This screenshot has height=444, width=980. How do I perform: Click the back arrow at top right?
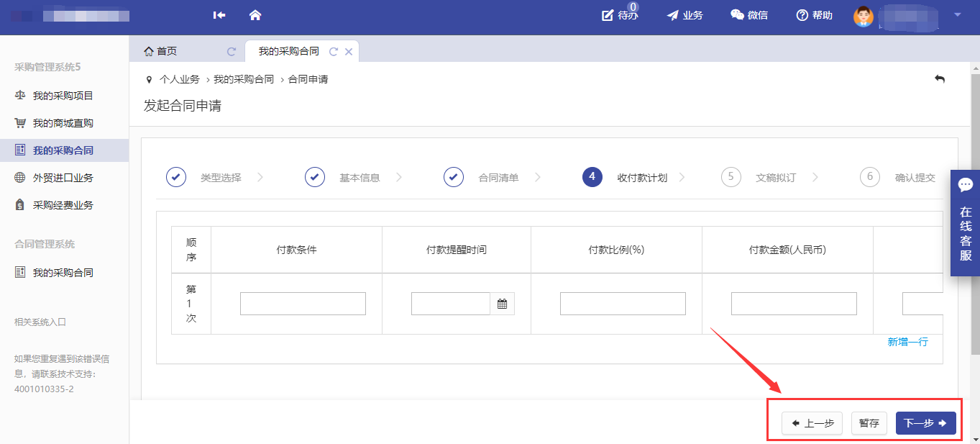point(939,79)
